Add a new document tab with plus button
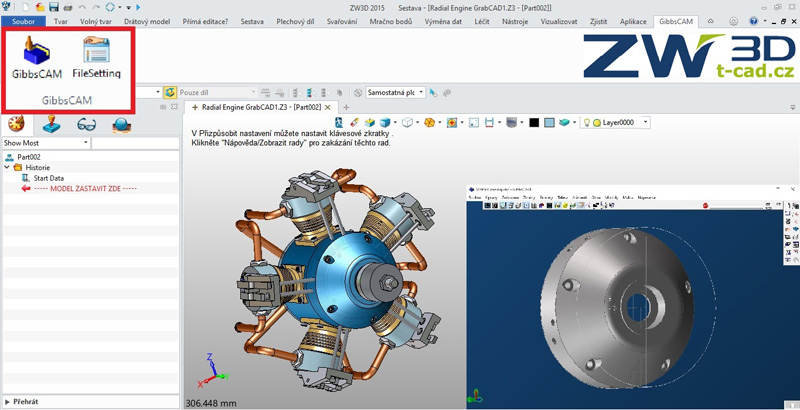This screenshot has height=410, width=800. pyautogui.click(x=346, y=107)
